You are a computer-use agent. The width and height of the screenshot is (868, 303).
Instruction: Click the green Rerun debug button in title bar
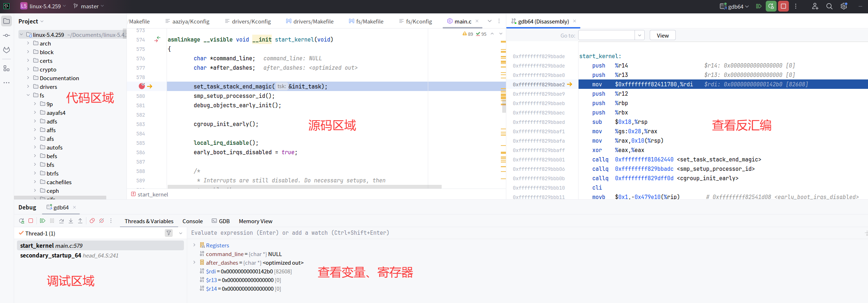pyautogui.click(x=771, y=6)
